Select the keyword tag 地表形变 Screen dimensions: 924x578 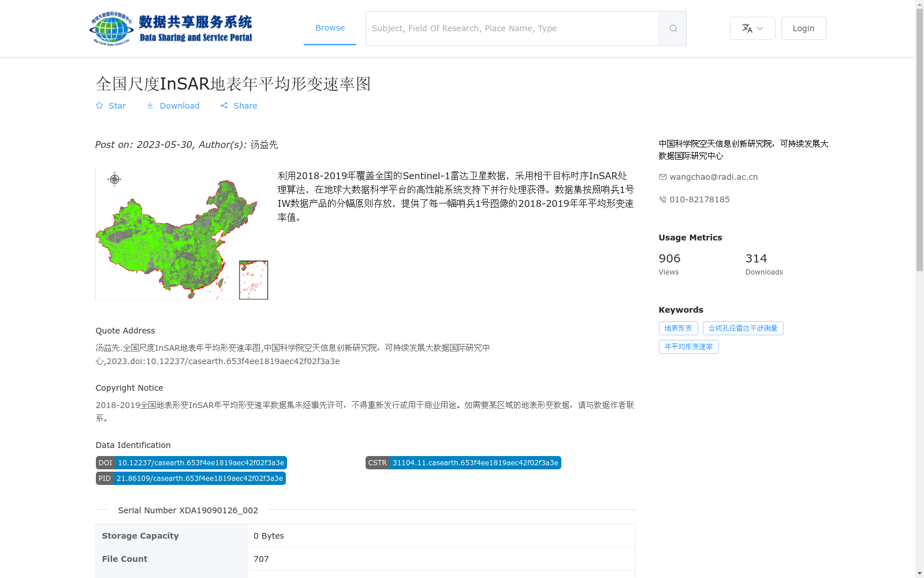[x=678, y=328]
